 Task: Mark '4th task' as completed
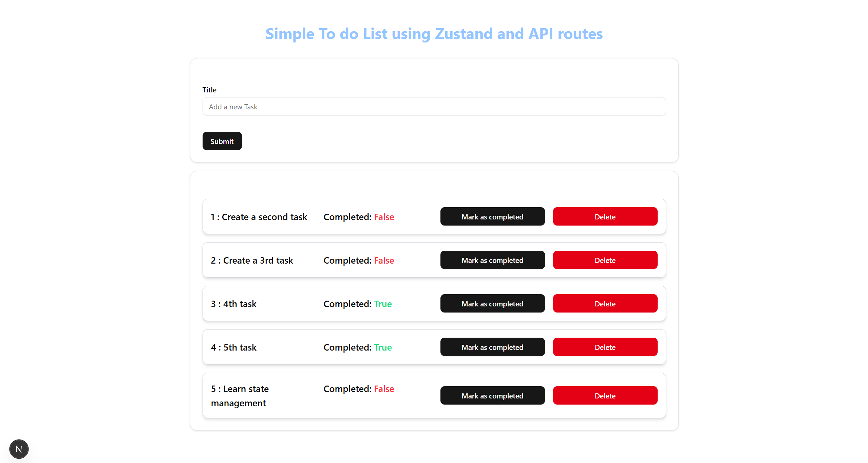[492, 304]
